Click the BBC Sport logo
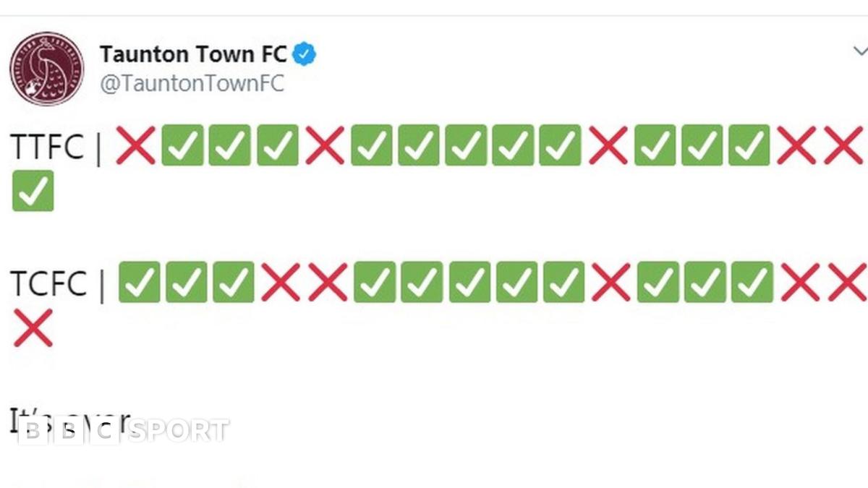Viewport: 868px width, 488px height. (123, 432)
